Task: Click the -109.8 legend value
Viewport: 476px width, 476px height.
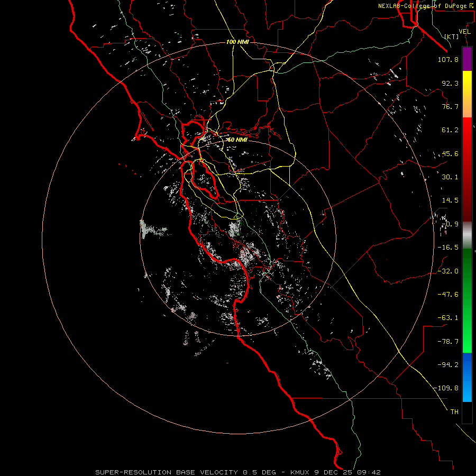Action: click(446, 388)
